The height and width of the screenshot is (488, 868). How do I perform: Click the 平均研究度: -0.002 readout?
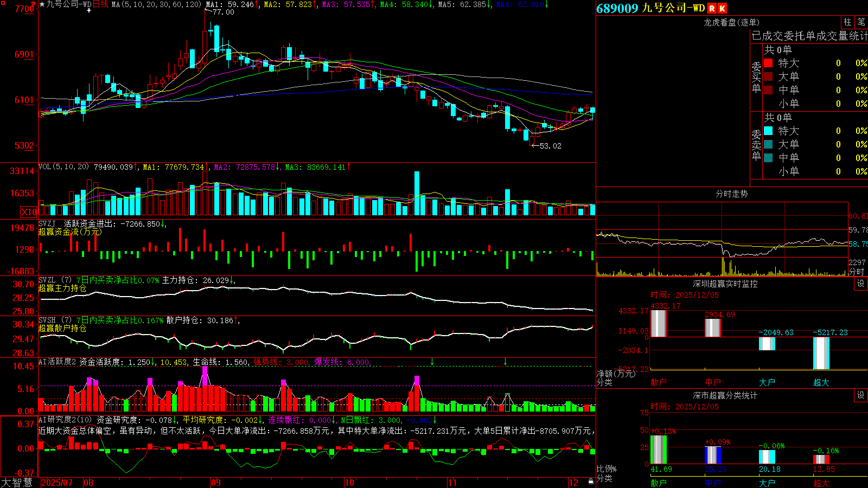point(220,420)
